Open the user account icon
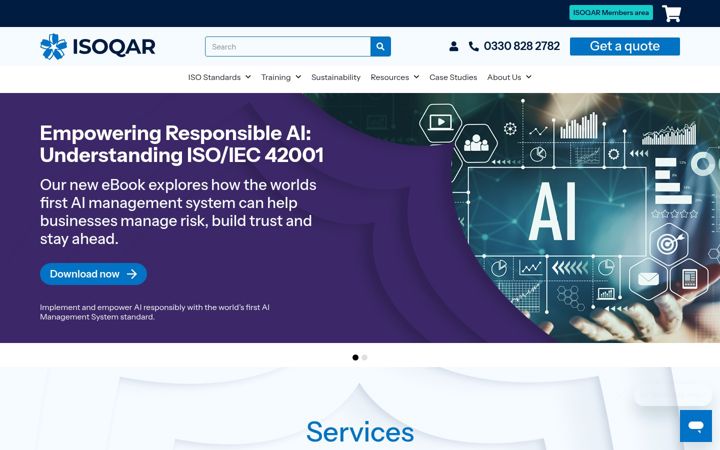 pos(453,46)
